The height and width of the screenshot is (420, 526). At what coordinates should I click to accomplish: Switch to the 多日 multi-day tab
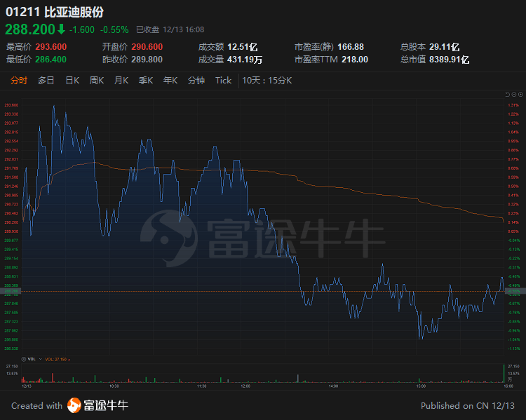[x=46, y=81]
